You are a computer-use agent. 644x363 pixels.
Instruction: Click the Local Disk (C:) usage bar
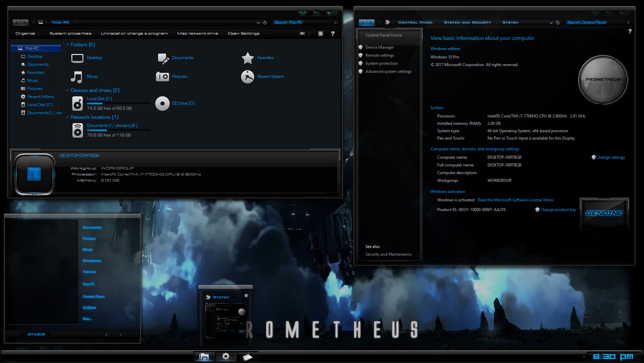coord(118,103)
